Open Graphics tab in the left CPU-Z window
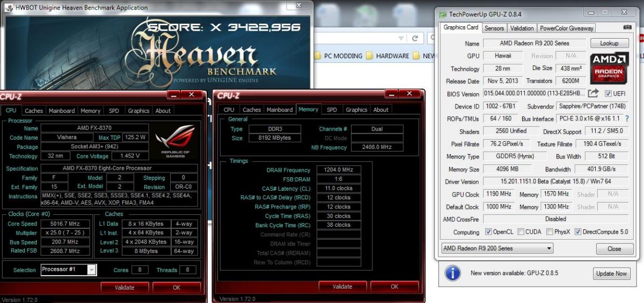 138,111
